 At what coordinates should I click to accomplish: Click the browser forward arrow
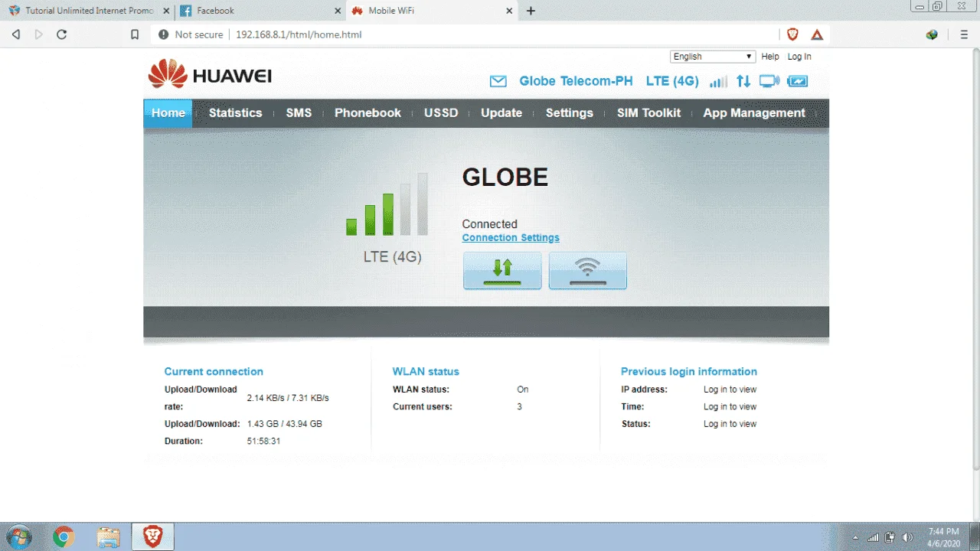[38, 34]
